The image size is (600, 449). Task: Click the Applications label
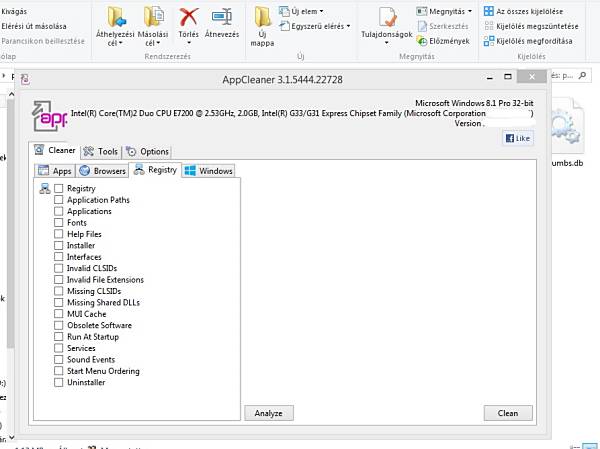[x=89, y=211]
